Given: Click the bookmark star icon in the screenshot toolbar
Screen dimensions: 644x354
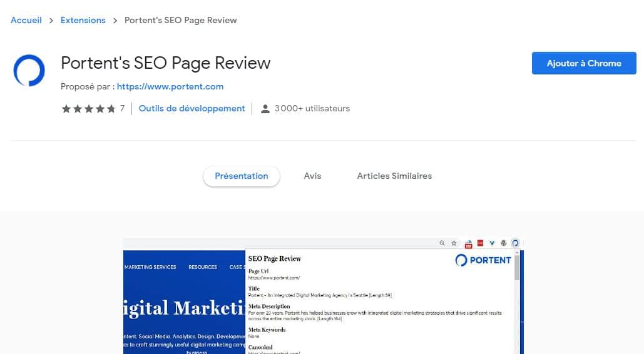Looking at the screenshot, I should click(x=454, y=243).
